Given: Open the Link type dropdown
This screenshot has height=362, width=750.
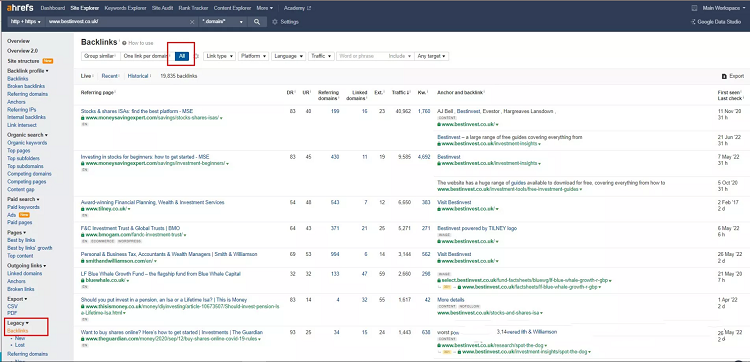Looking at the screenshot, I should 220,56.
